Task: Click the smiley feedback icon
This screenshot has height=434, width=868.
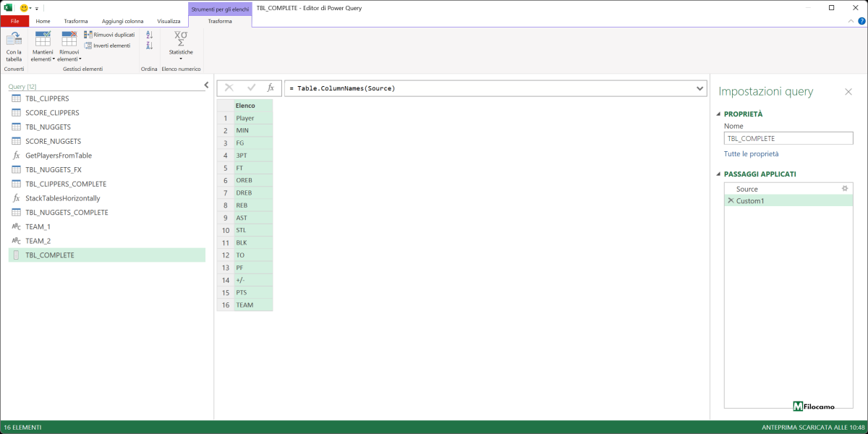Action: point(24,8)
